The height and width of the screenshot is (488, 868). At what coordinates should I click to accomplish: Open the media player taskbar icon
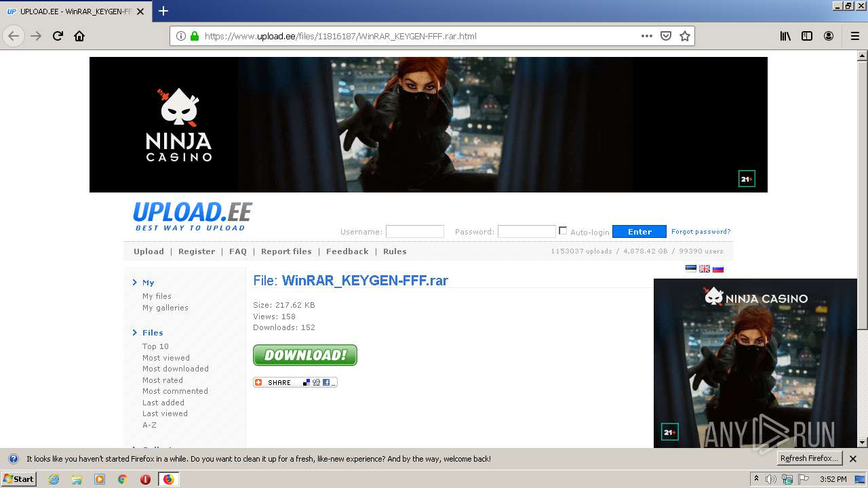coord(100,479)
